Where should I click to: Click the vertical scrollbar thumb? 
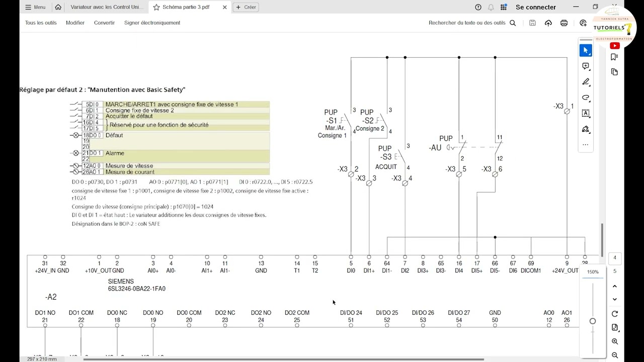pos(602,240)
